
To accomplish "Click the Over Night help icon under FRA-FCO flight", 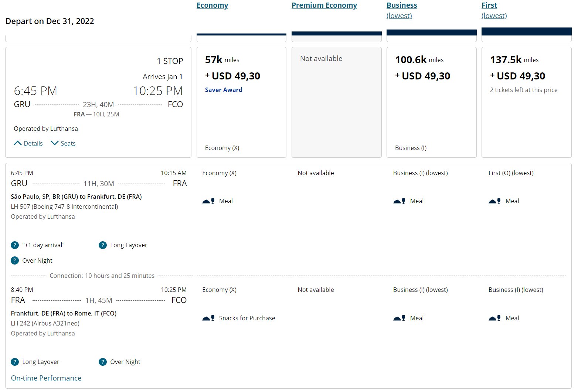I will pos(103,362).
